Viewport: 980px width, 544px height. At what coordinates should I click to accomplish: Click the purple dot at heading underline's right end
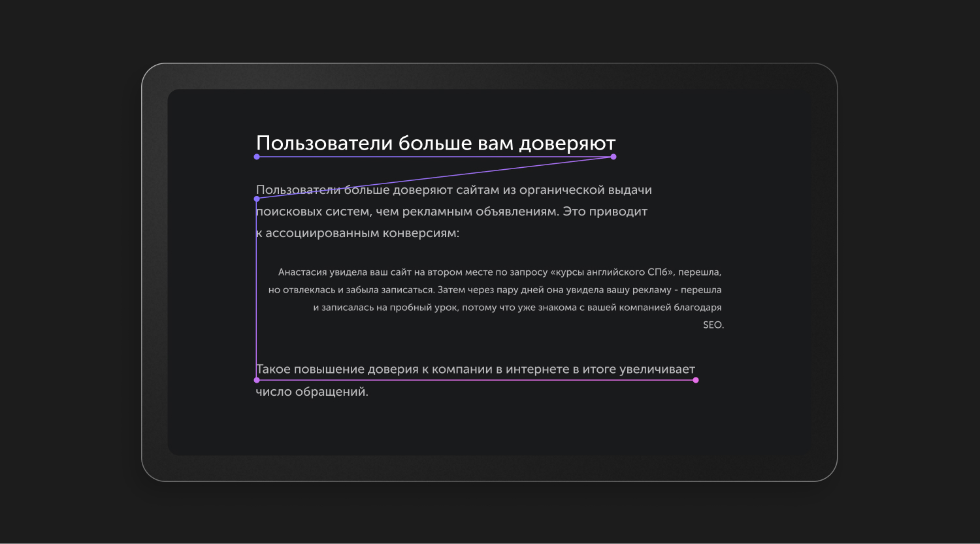click(x=613, y=157)
